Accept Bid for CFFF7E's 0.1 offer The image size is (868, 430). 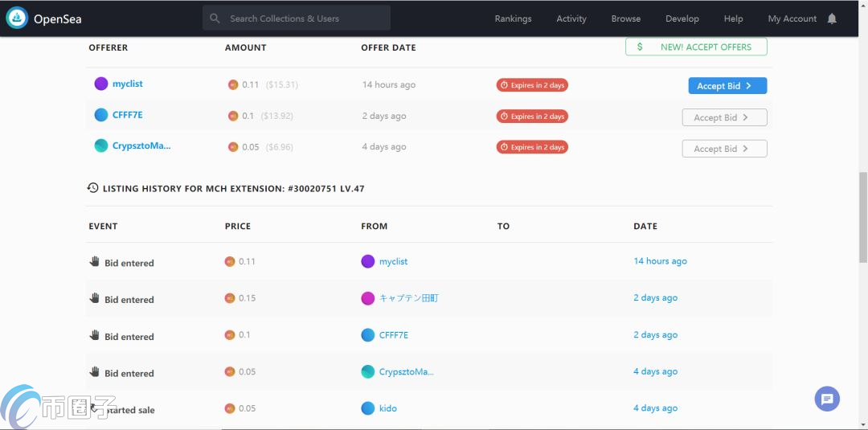point(724,117)
